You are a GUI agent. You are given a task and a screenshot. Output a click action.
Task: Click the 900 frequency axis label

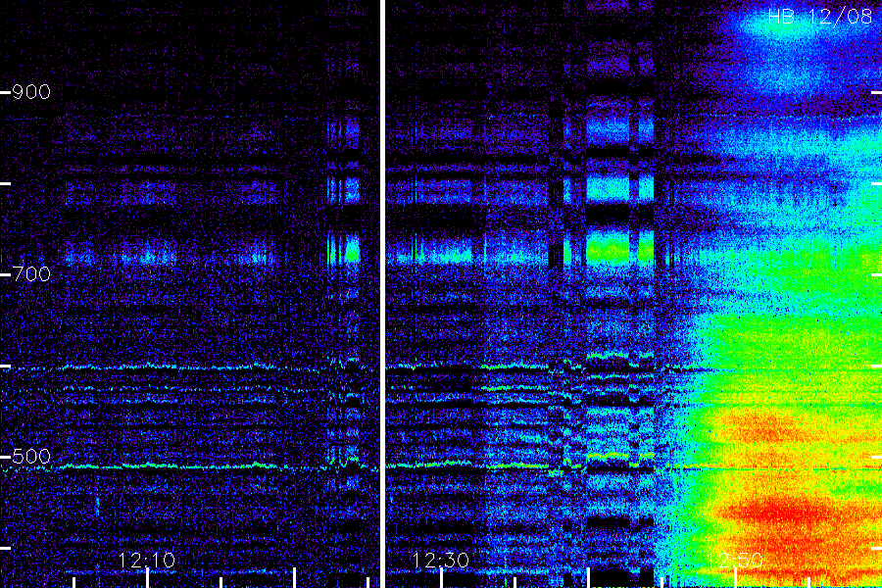pos(31,92)
